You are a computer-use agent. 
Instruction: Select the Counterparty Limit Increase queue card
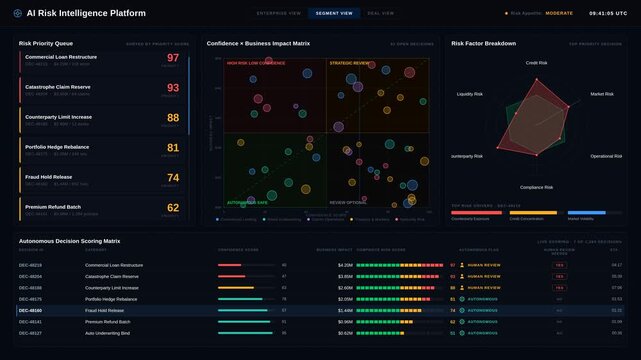click(102, 121)
